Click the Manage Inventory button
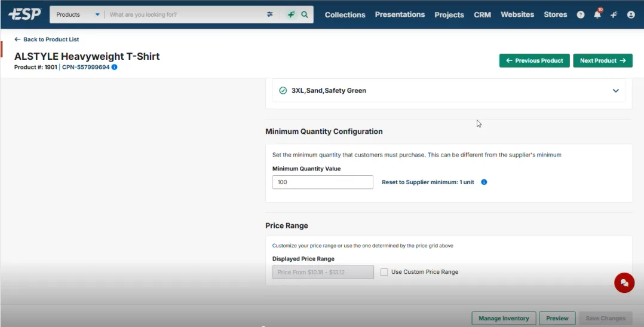Viewport: 644px width, 327px height. [x=504, y=319]
